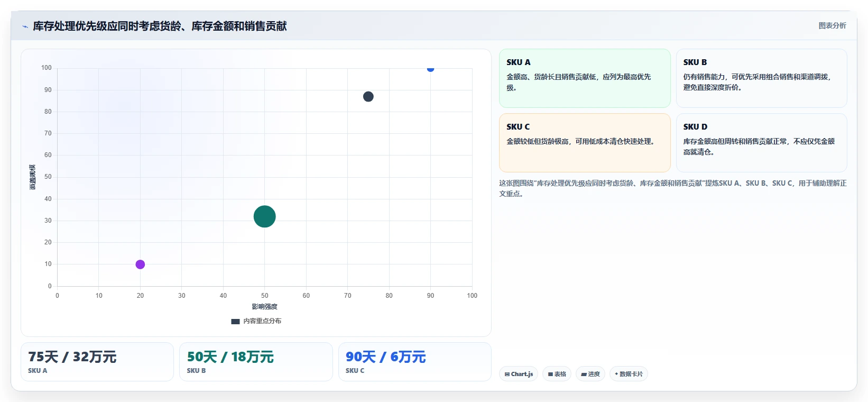Click the large teal bubble on chart
The width and height of the screenshot is (868, 402).
click(265, 216)
